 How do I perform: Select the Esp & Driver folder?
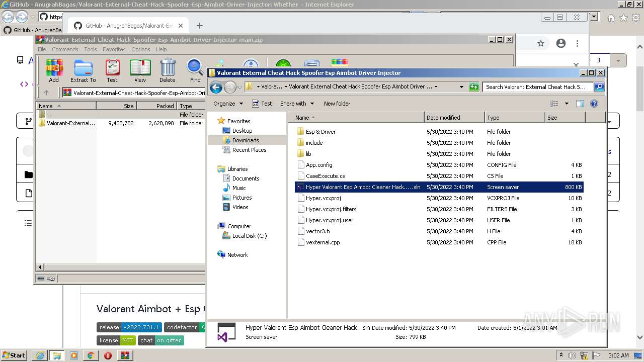point(320,132)
